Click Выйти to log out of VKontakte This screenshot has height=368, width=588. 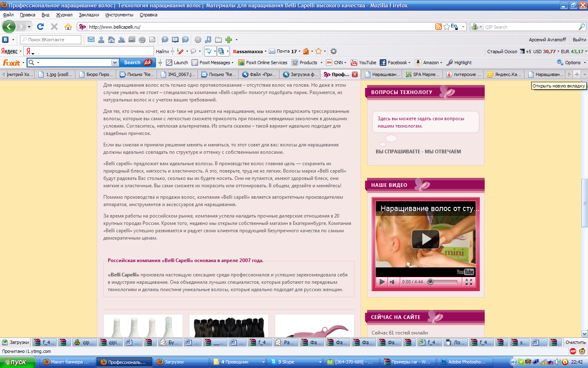click(x=579, y=40)
